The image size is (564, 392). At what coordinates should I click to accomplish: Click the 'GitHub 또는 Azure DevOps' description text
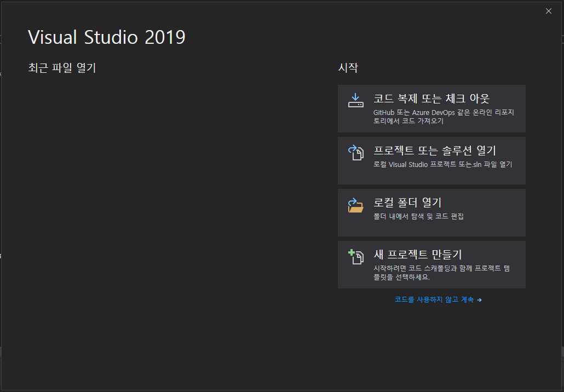(444, 117)
